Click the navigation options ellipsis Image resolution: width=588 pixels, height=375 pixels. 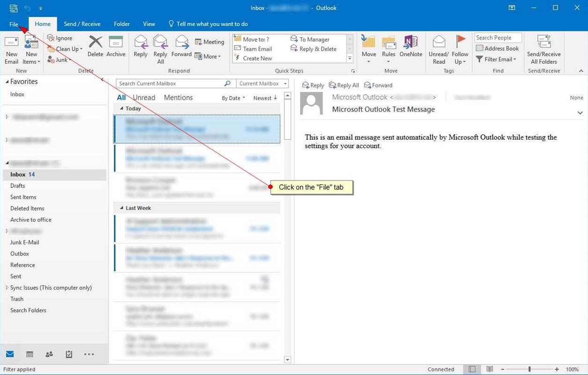tap(89, 354)
